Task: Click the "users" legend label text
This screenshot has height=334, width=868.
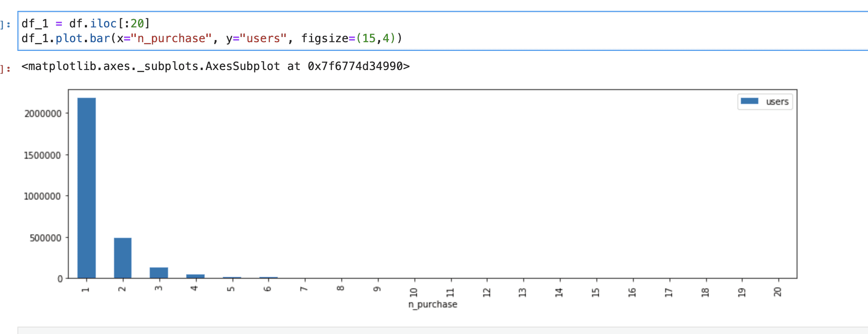Action: pyautogui.click(x=777, y=102)
